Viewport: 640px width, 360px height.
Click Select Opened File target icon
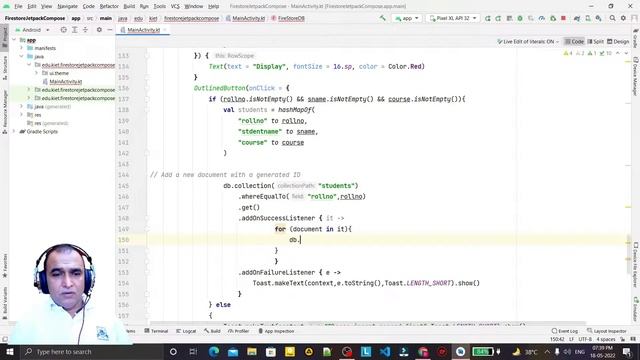click(63, 30)
